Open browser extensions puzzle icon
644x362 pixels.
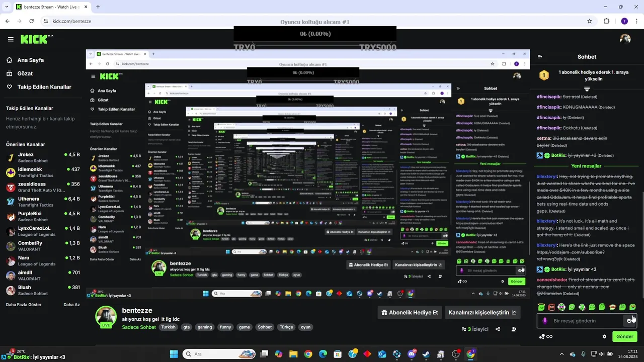[606, 21]
